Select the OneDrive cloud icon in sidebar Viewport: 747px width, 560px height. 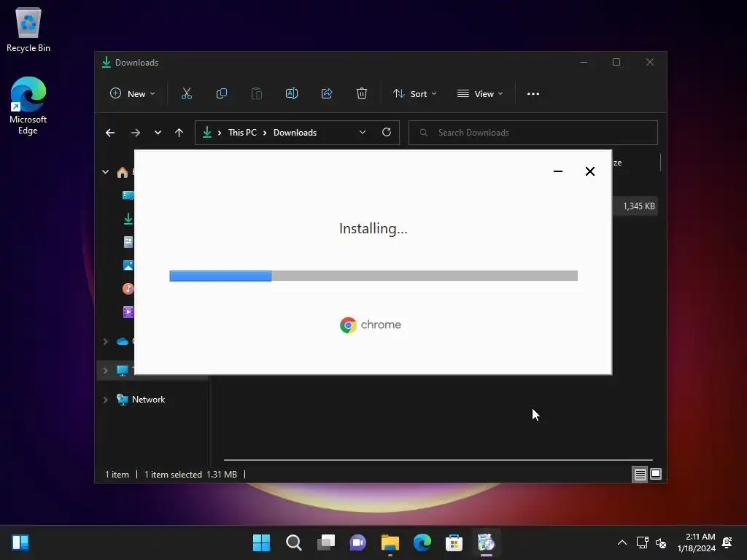click(123, 341)
